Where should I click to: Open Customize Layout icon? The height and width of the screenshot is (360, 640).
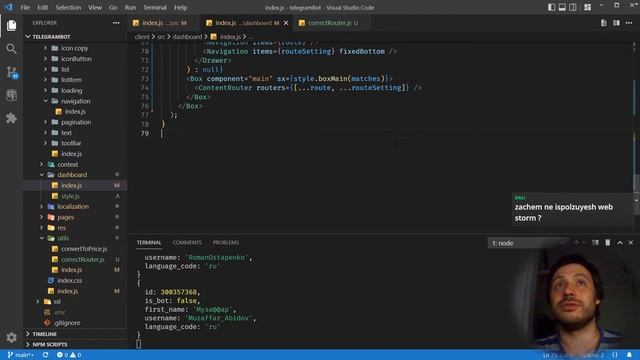pos(587,7)
